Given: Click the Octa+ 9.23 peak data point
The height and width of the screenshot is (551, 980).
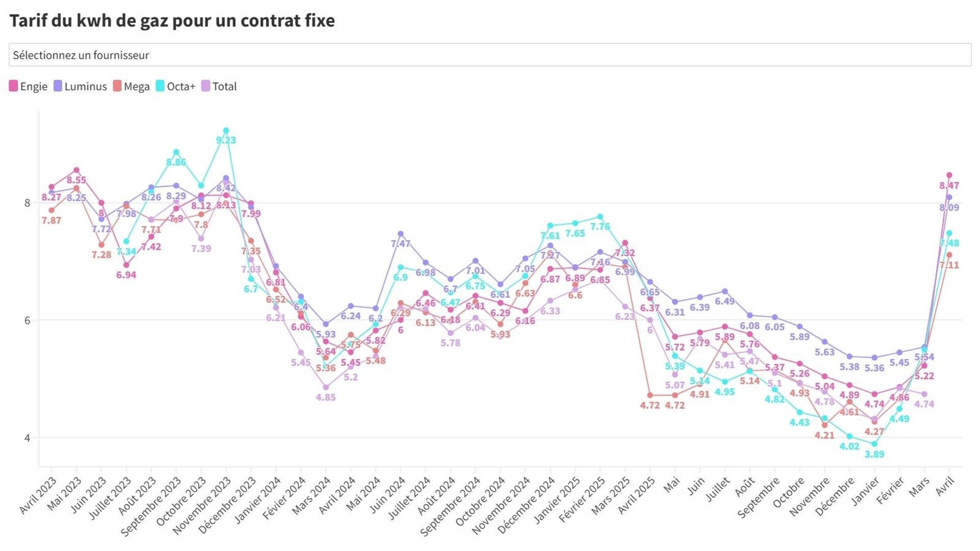Looking at the screenshot, I should point(226,131).
